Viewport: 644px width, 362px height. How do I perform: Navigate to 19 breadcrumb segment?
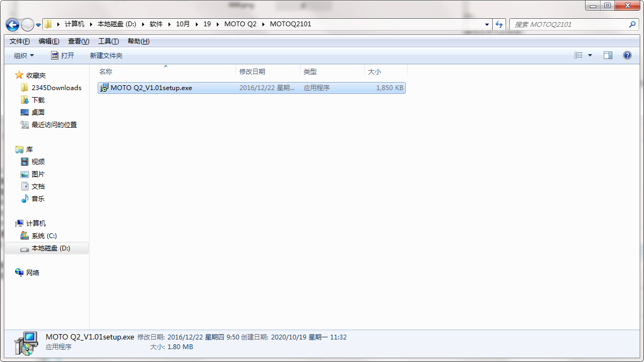click(207, 24)
